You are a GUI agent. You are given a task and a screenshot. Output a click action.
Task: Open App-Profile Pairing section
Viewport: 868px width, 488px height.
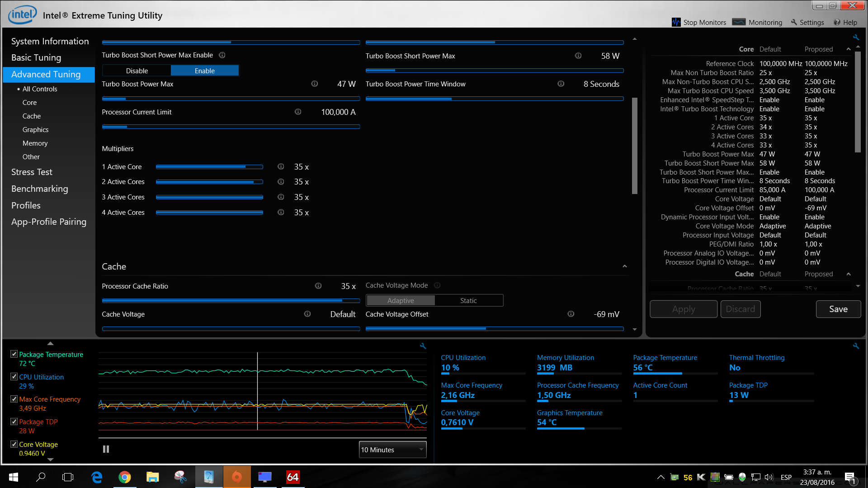point(49,222)
